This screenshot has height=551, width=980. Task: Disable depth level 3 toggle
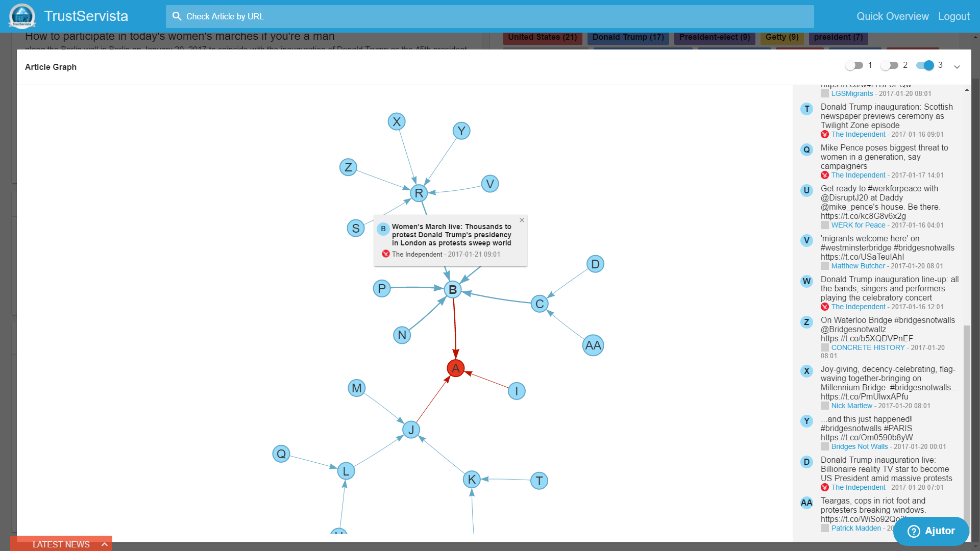point(925,65)
